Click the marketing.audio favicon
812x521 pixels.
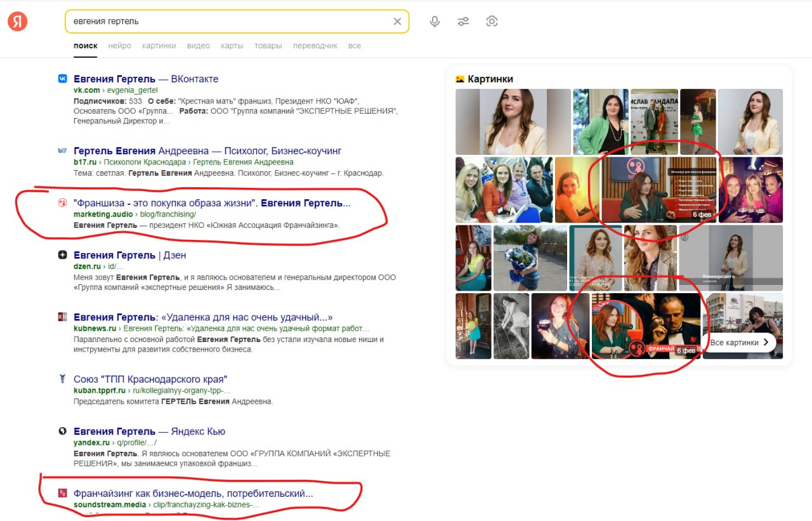[62, 203]
